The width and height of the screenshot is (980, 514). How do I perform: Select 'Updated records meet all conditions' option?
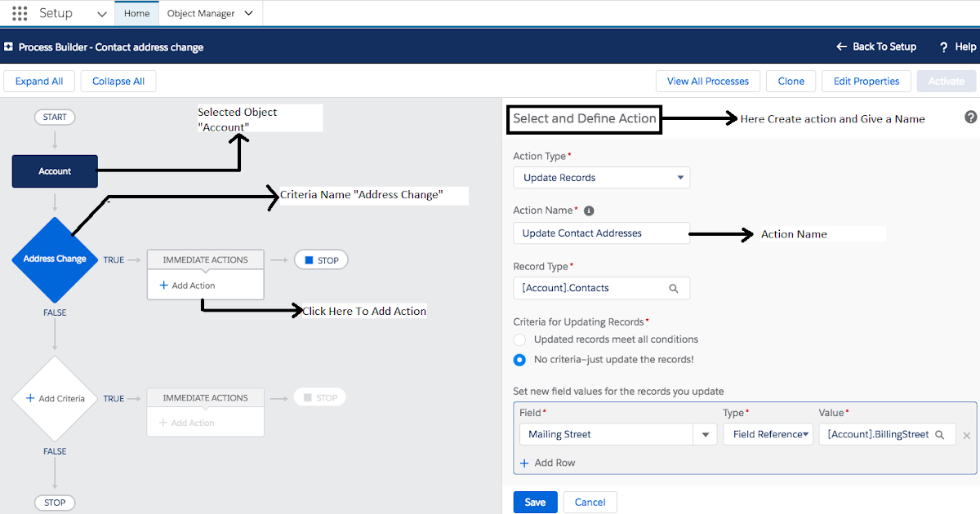(x=519, y=339)
